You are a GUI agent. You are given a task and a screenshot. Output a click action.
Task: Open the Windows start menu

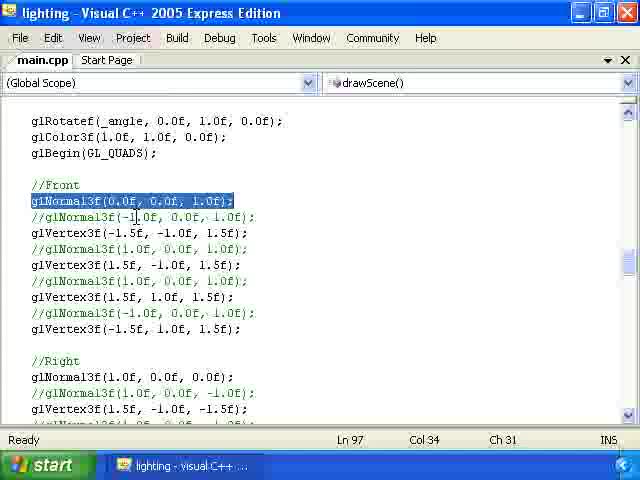click(47, 465)
